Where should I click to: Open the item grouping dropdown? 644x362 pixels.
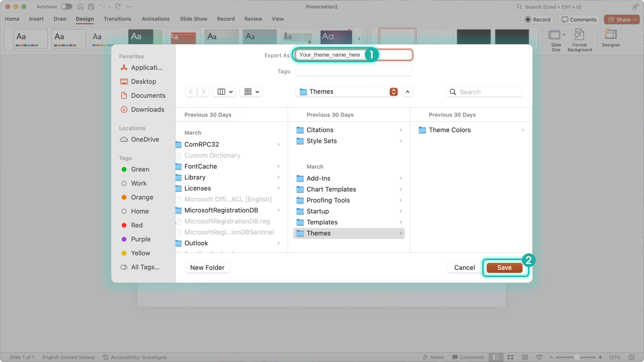click(251, 91)
